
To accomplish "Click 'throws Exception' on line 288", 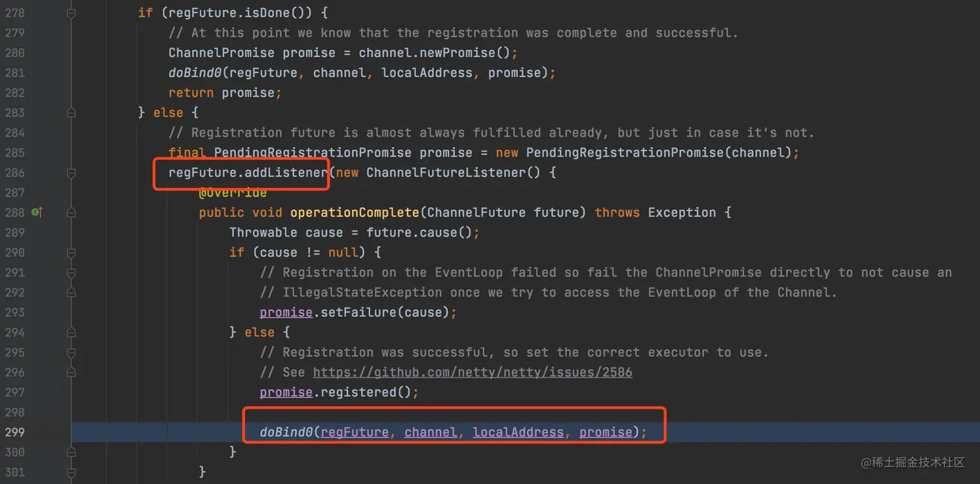I will pyautogui.click(x=655, y=213).
